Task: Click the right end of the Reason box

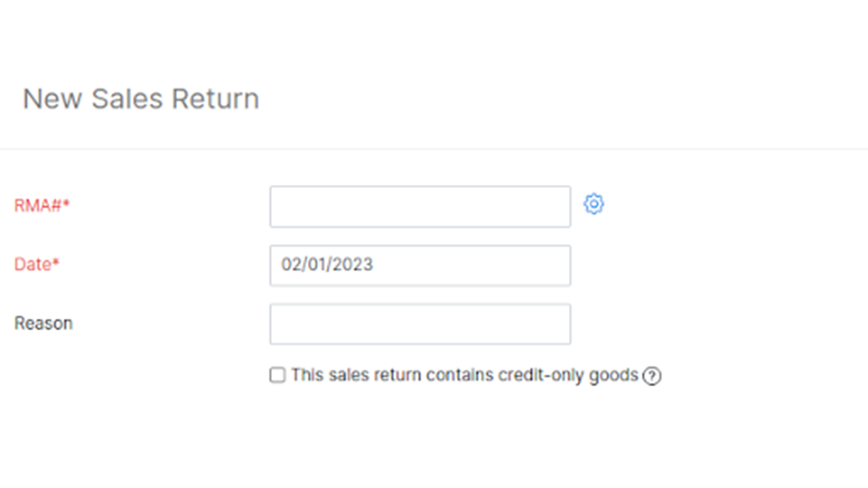Action: click(553, 324)
